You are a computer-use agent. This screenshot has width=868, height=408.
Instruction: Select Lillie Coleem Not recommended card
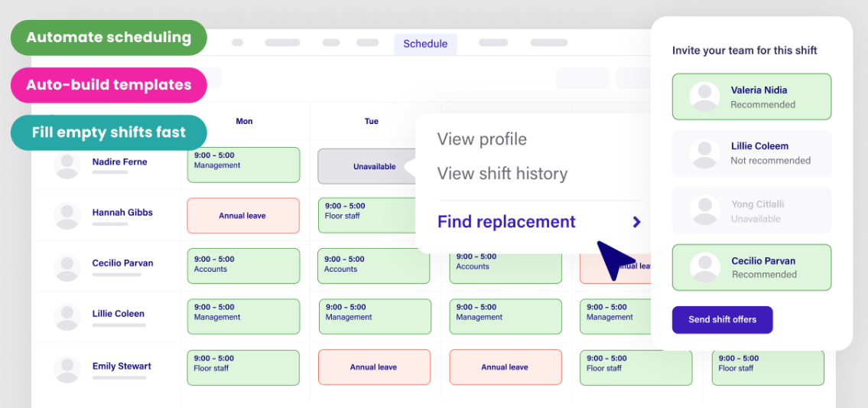pyautogui.click(x=752, y=154)
